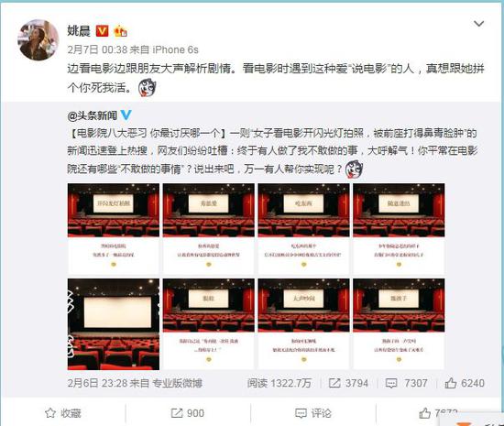
Task: Click the orange V verification badge
Action: 103,31
